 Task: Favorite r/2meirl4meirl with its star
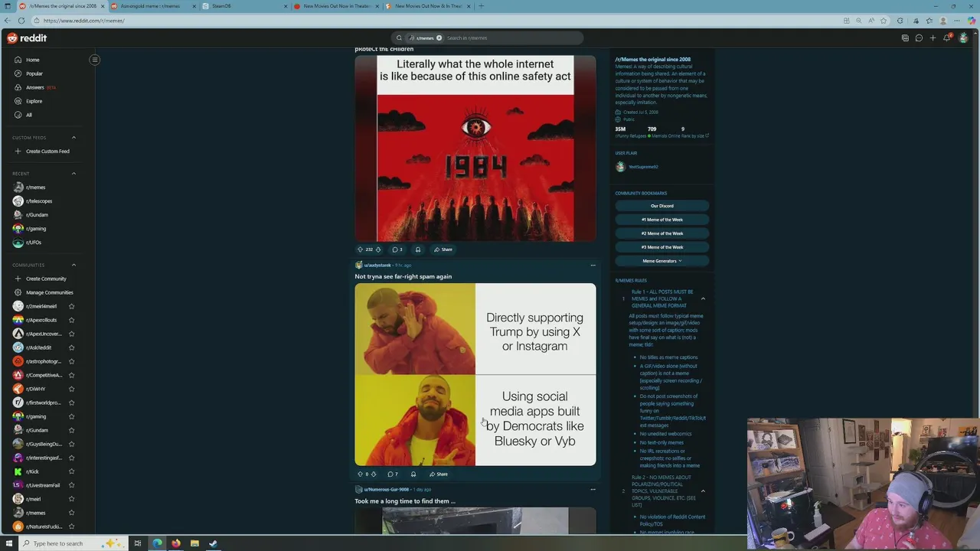(71, 306)
